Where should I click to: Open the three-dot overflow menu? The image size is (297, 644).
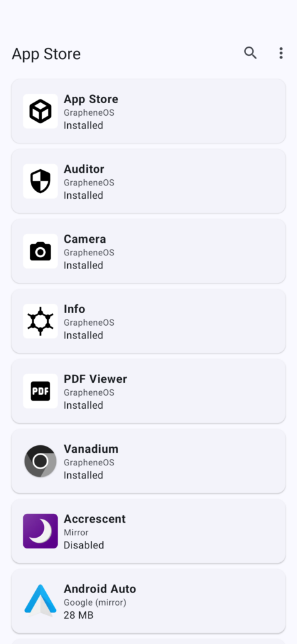click(x=281, y=53)
